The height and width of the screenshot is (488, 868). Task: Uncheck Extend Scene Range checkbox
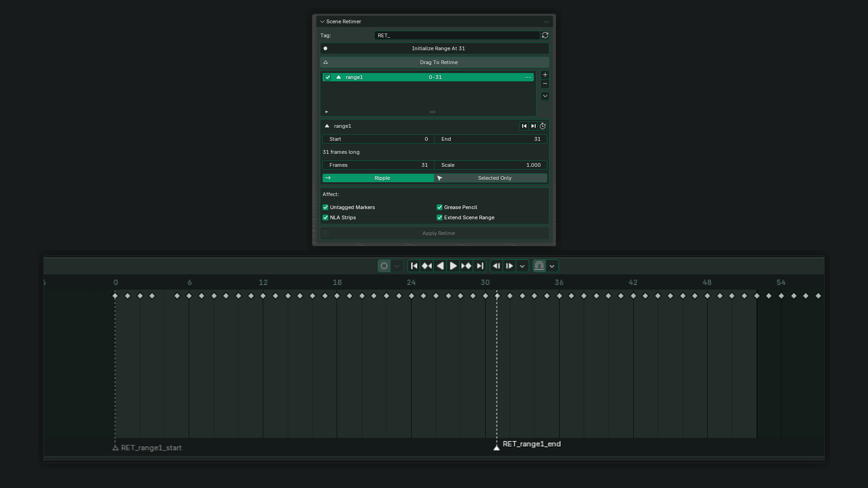click(439, 218)
